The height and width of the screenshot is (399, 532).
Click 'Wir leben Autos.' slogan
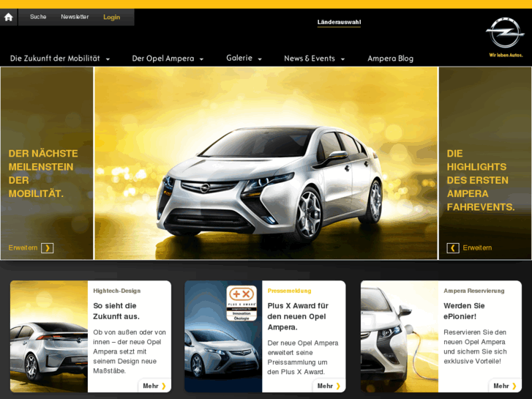click(x=506, y=55)
